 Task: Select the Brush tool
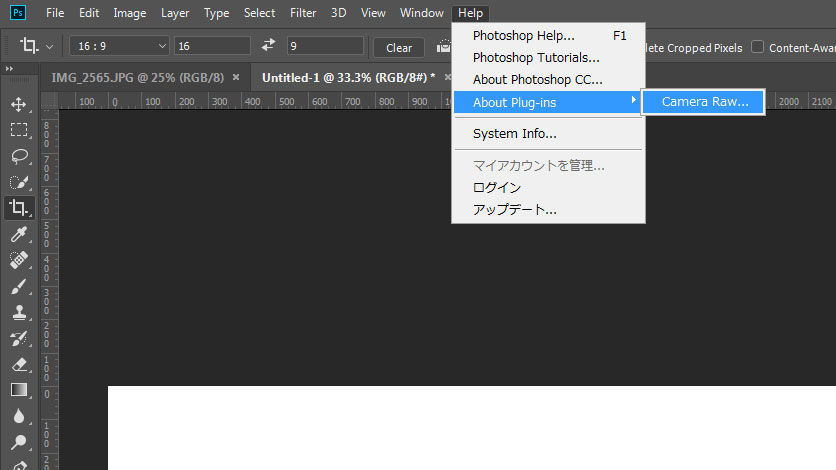point(19,286)
